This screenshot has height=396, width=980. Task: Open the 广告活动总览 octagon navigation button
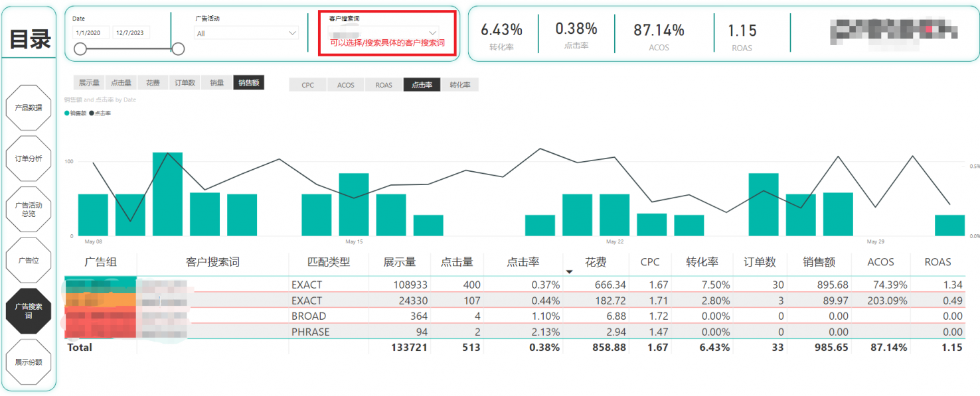(x=29, y=210)
